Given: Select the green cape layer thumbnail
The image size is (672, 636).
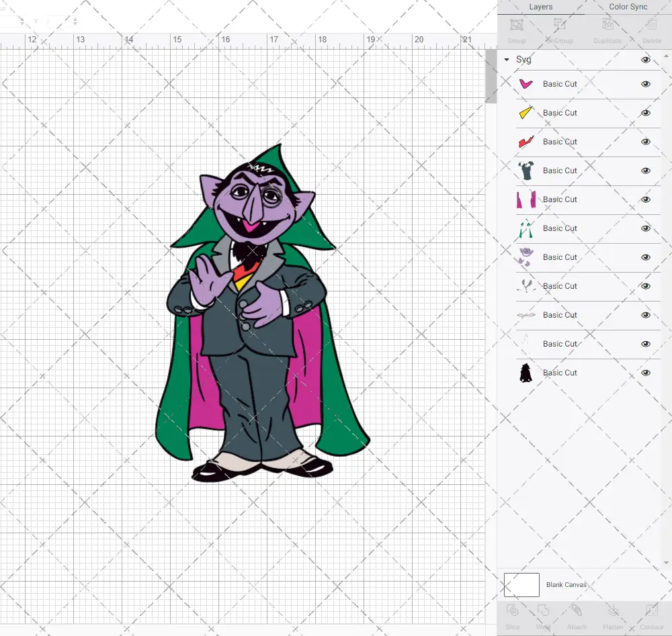Looking at the screenshot, I should click(526, 228).
